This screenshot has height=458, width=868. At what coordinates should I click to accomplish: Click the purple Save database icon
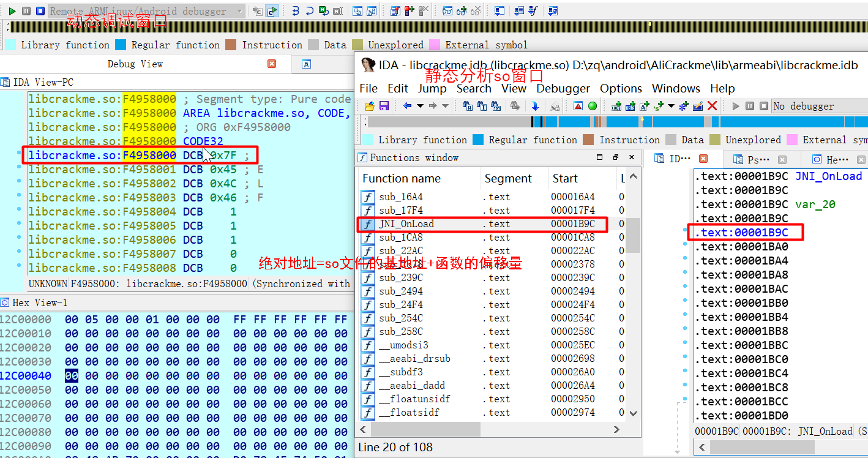click(x=384, y=106)
